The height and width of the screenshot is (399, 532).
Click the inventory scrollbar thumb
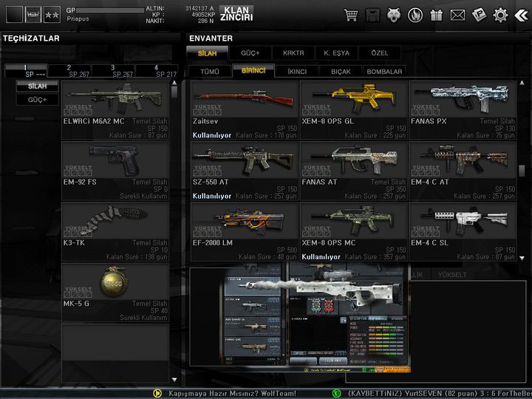tap(522, 171)
